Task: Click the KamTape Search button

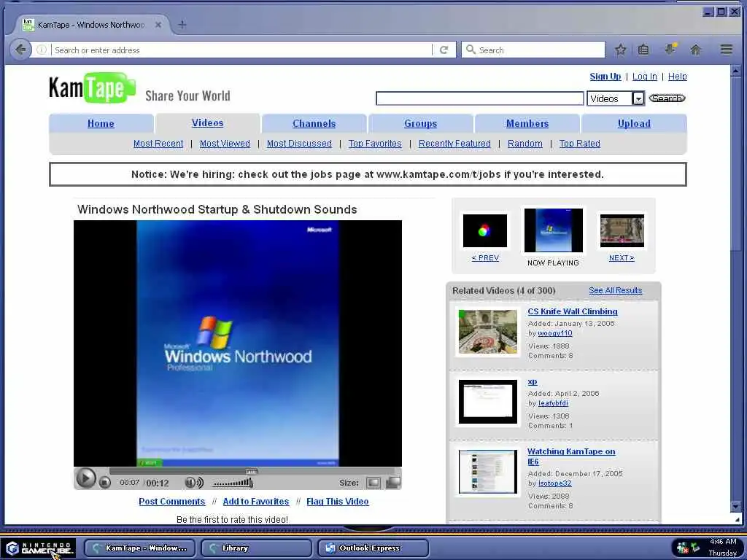Action: point(667,98)
